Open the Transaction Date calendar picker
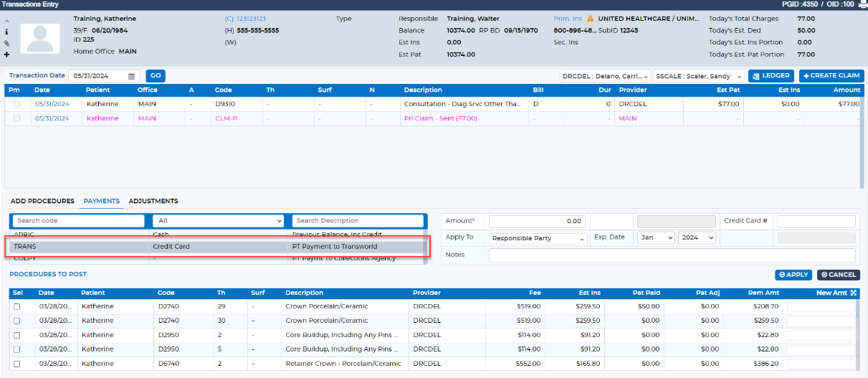Viewport: 868px width, 378px height. 131,76
